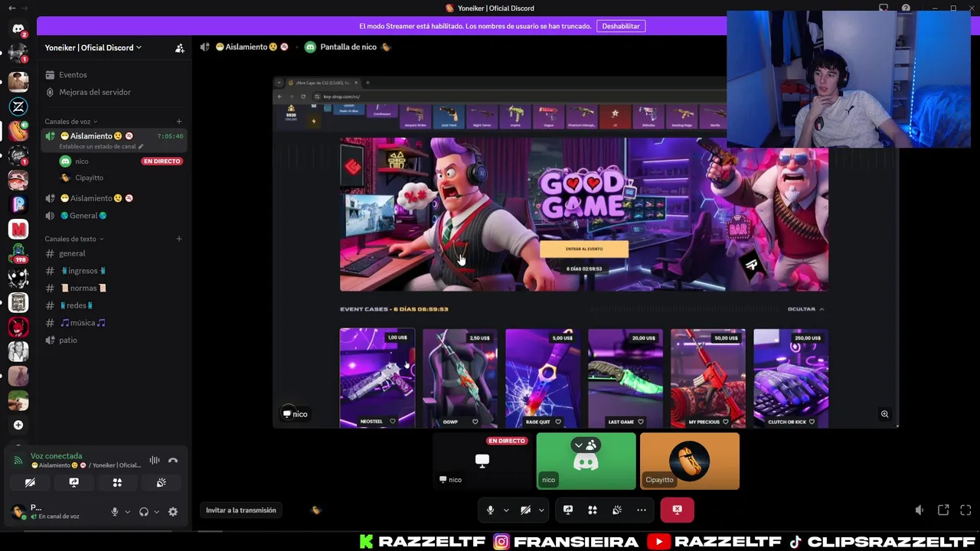This screenshot has height=551, width=980.
Task: Toggle camera in stream control bar
Action: 525,510
